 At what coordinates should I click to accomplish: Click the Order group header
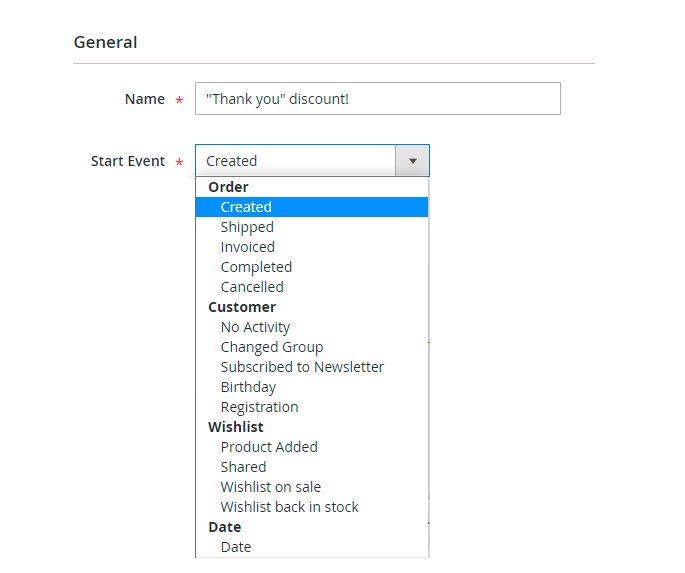coord(228,187)
